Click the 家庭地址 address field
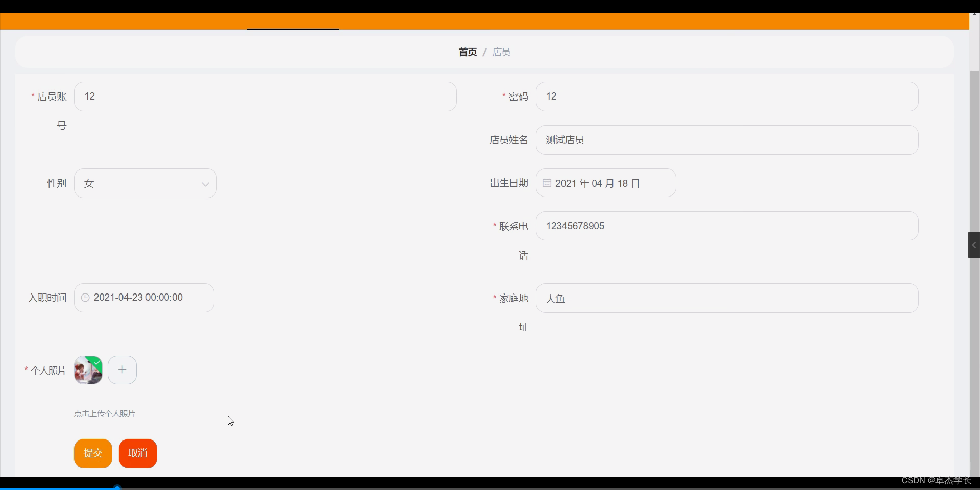This screenshot has width=980, height=490. (x=727, y=298)
